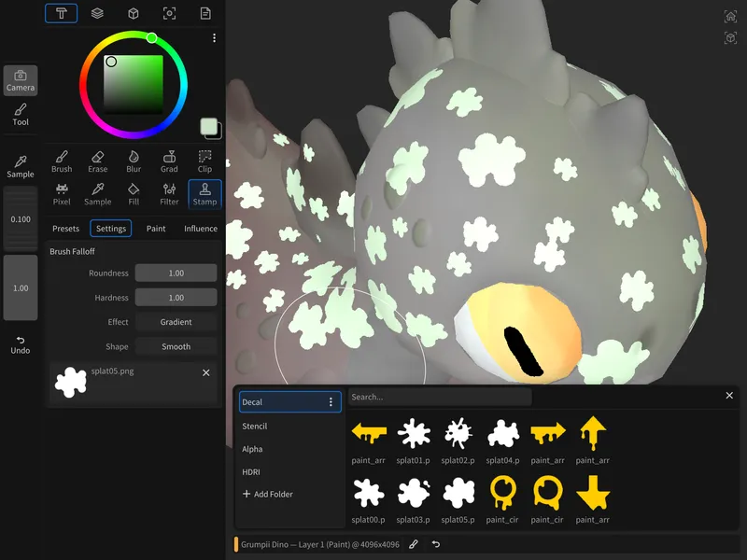
Task: Open the Filter tool
Action: tap(169, 194)
